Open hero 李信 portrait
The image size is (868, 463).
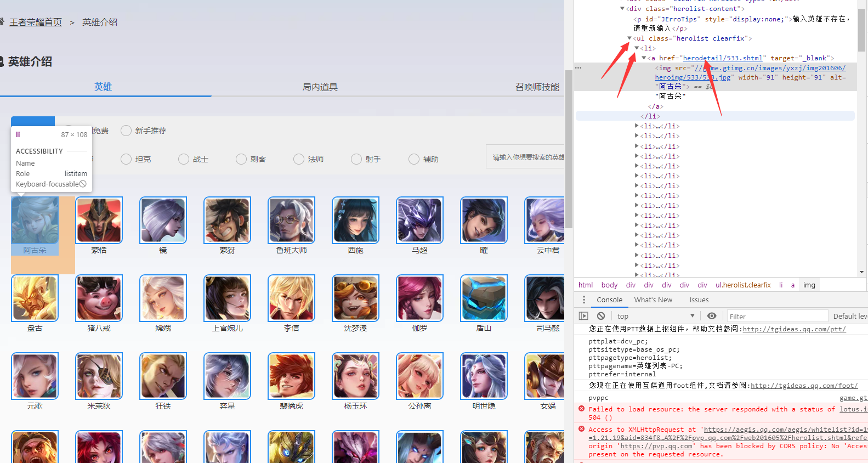point(291,298)
